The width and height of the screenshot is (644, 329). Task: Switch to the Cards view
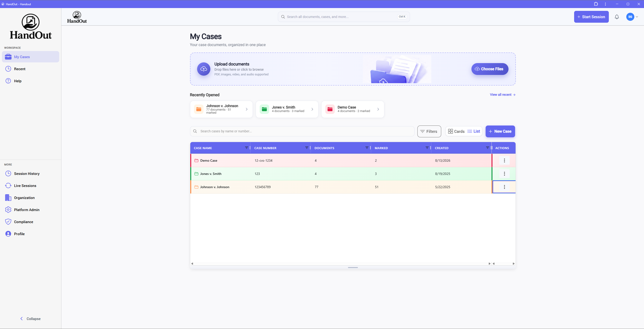pos(456,131)
